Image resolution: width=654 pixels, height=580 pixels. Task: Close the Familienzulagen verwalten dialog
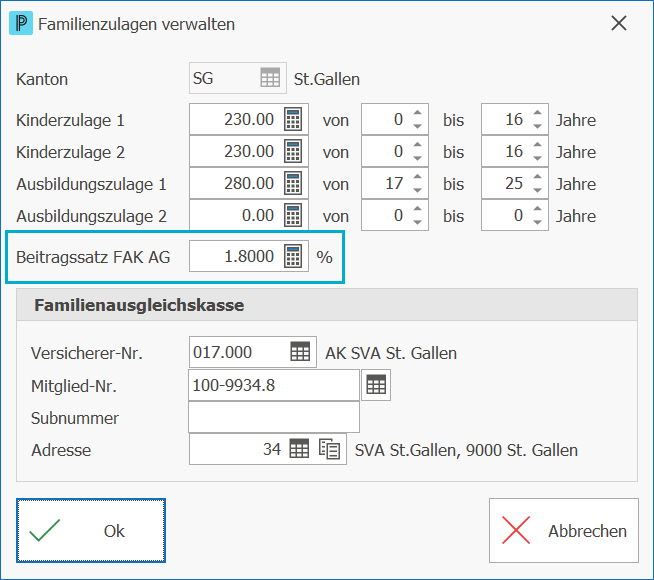[x=619, y=23]
